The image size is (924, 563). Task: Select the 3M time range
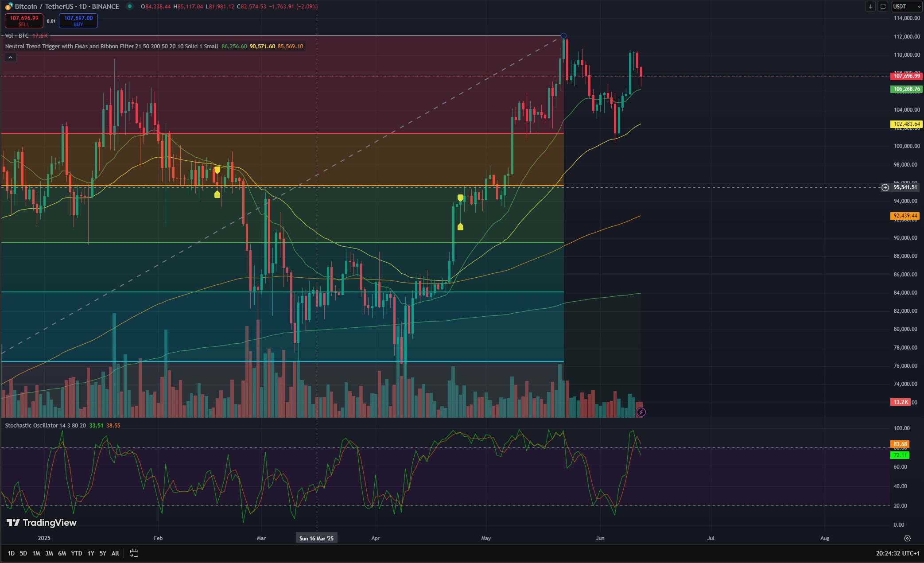click(x=49, y=553)
